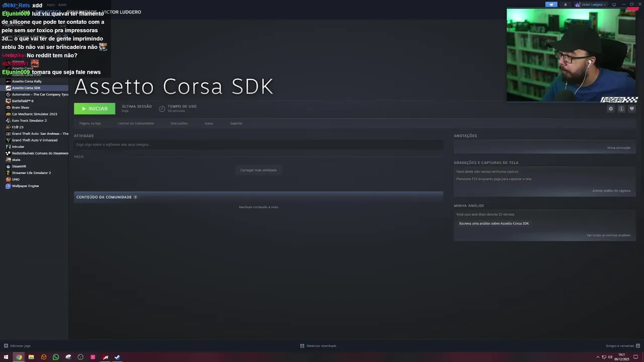Open Google Chrome from taskbar
Image resolution: width=644 pixels, height=362 pixels.
click(19, 357)
